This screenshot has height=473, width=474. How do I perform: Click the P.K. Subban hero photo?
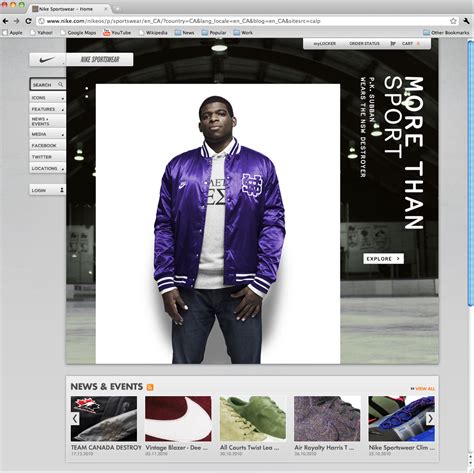coord(218,224)
